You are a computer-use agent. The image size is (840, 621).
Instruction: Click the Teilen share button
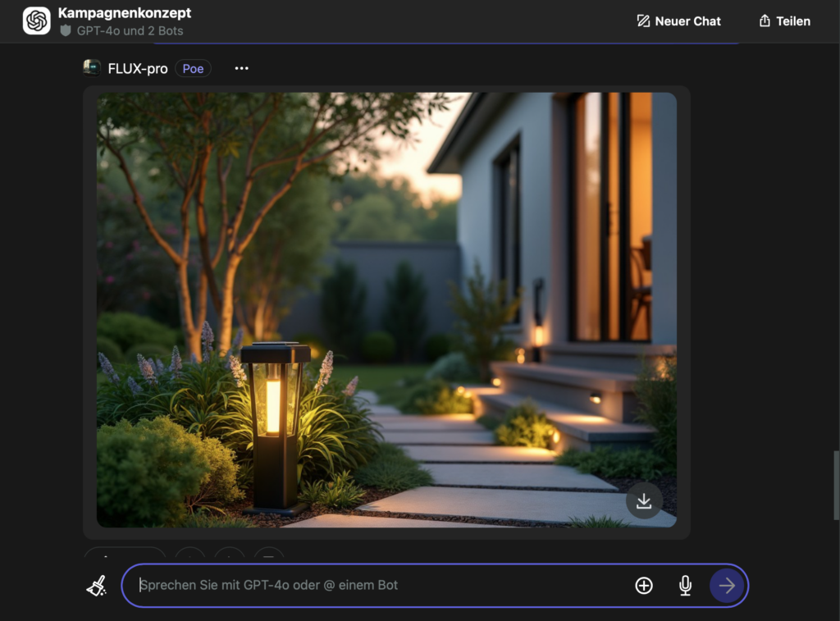tap(784, 21)
